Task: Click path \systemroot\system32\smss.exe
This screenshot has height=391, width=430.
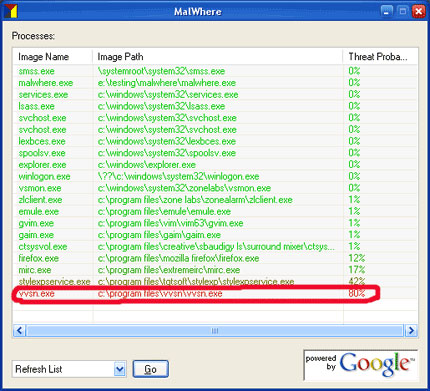Action: point(161,71)
